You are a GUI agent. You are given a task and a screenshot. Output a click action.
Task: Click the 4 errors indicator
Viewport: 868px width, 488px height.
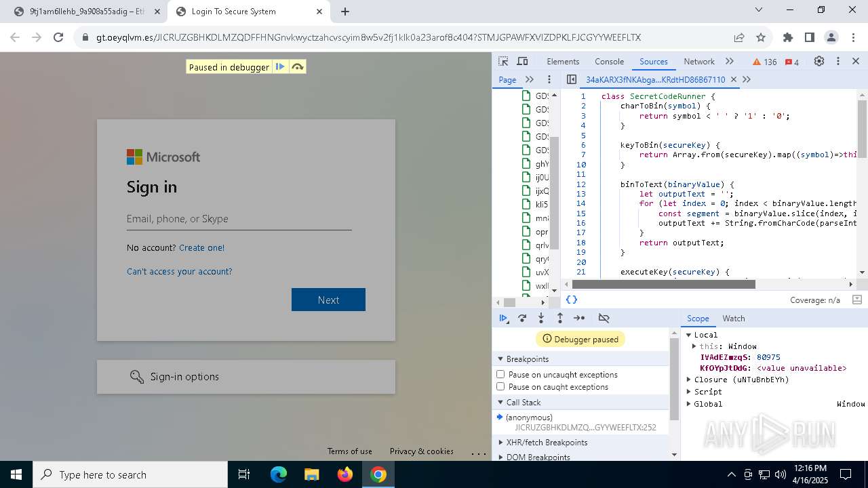pos(792,62)
